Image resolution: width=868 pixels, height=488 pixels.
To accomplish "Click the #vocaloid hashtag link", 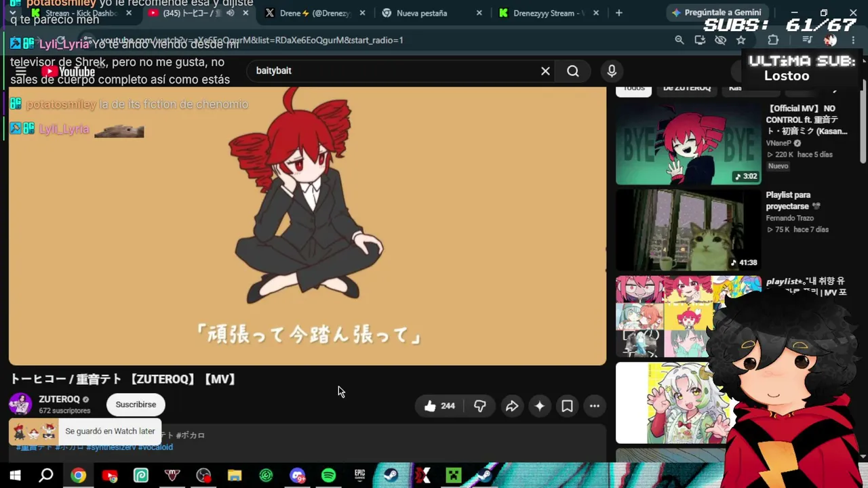I will pos(155,447).
